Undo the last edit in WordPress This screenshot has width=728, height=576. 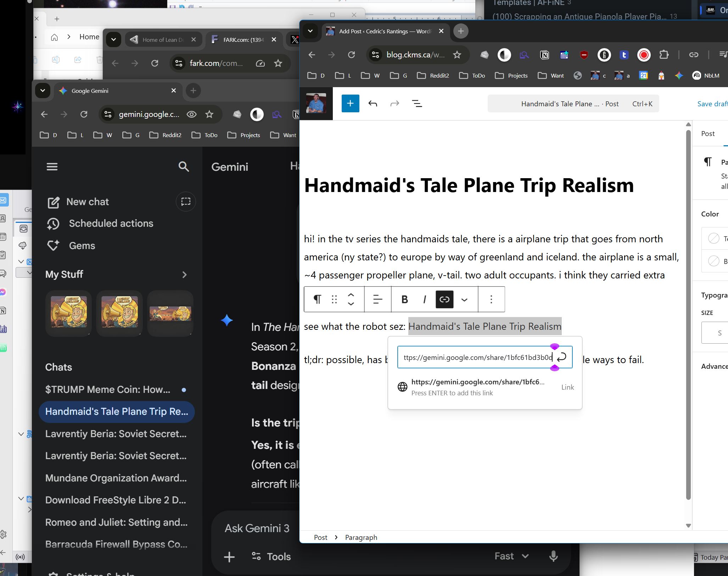pyautogui.click(x=373, y=103)
